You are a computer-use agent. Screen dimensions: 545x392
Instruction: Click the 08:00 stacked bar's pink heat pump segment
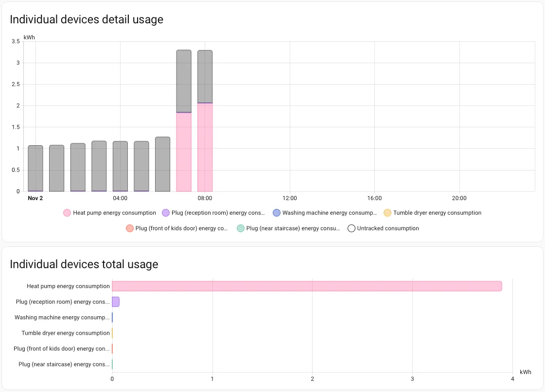(205, 147)
